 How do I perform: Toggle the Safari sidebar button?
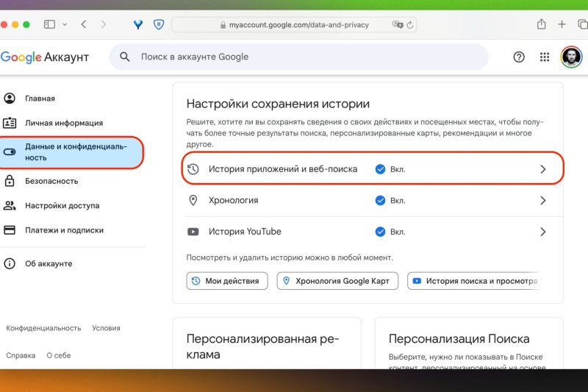(49, 25)
